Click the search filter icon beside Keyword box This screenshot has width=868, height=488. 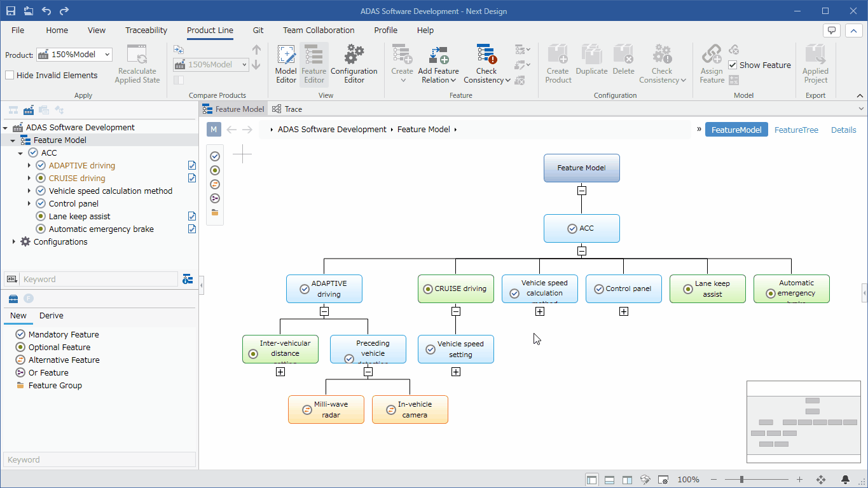[x=188, y=279]
